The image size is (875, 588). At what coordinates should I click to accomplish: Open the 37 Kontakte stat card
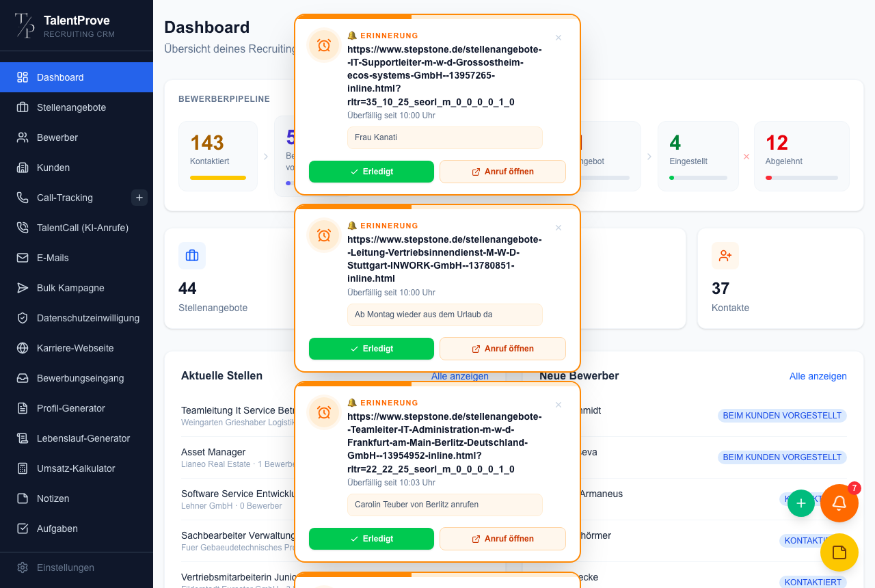(781, 278)
